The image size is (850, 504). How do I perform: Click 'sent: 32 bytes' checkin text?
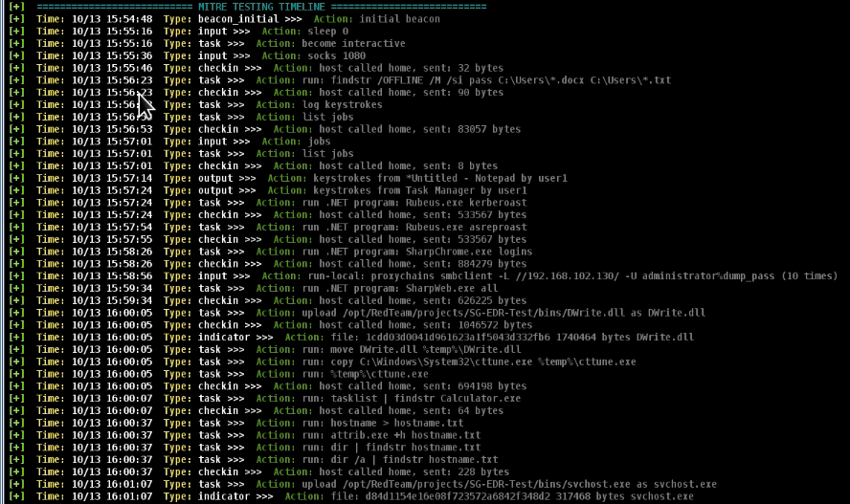(463, 68)
